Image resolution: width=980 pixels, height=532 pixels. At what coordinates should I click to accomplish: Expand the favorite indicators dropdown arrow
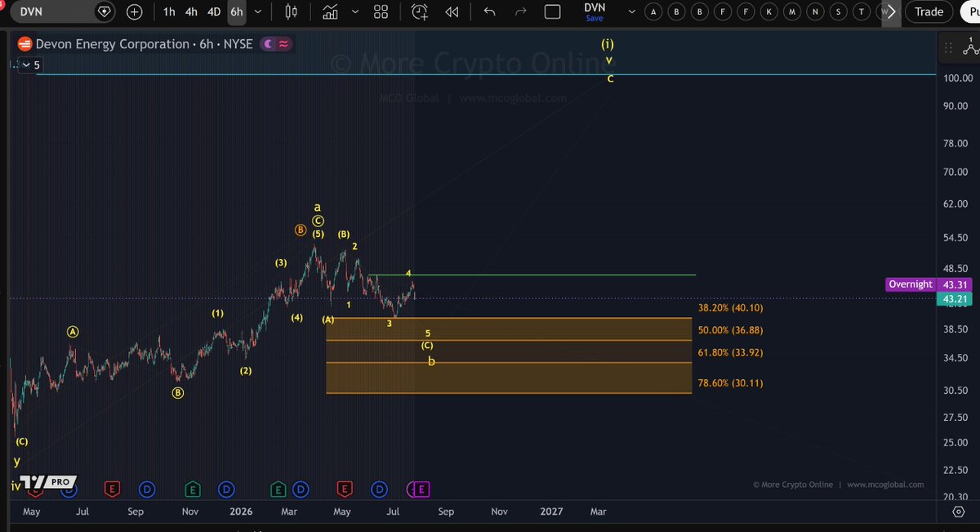click(354, 11)
